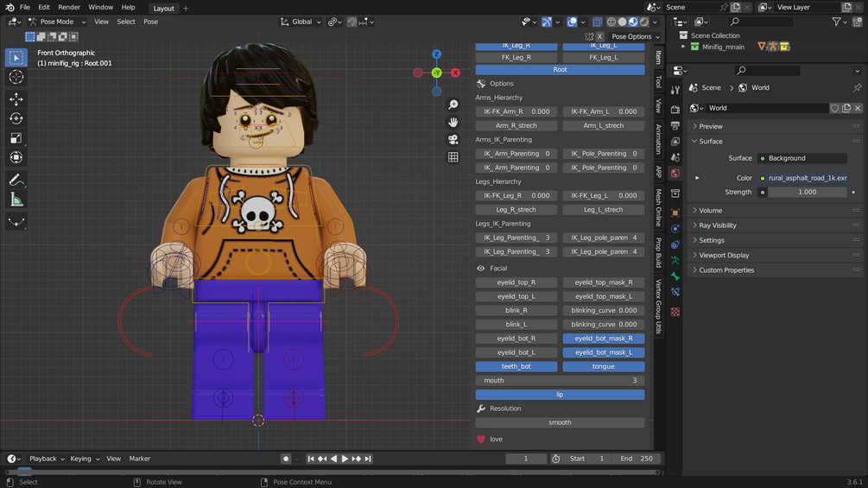This screenshot has width=868, height=488.
Task: Open the Pose menu in viewport header
Action: pyautogui.click(x=150, y=22)
